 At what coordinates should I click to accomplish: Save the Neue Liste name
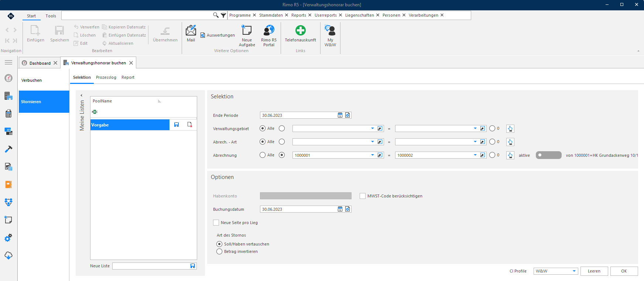[x=193, y=266]
